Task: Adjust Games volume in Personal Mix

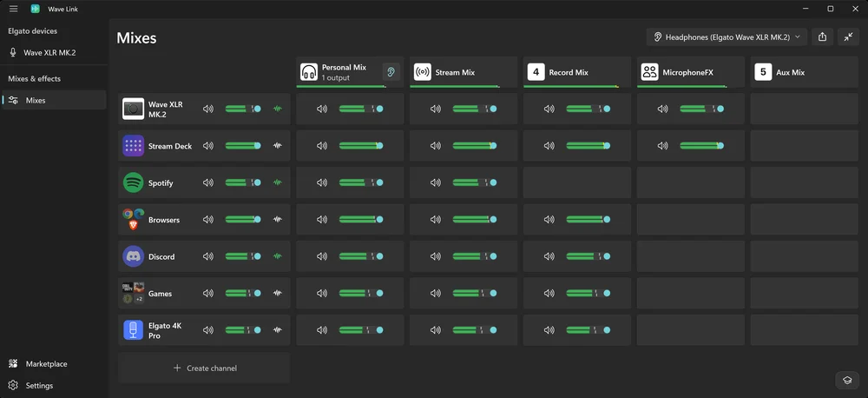Action: [361, 293]
